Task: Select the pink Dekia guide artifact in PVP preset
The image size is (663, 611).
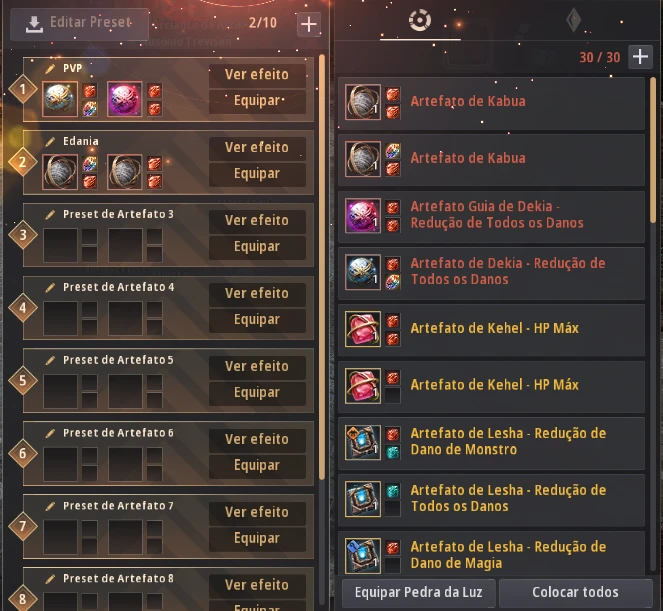Action: point(124,99)
